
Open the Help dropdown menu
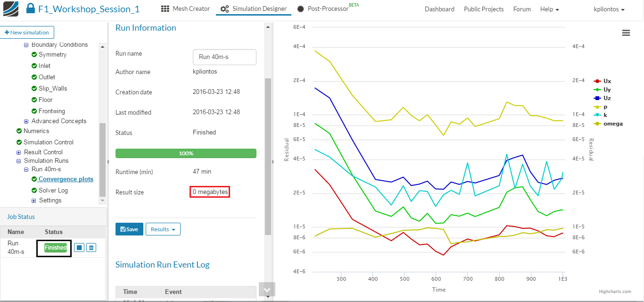point(549,9)
